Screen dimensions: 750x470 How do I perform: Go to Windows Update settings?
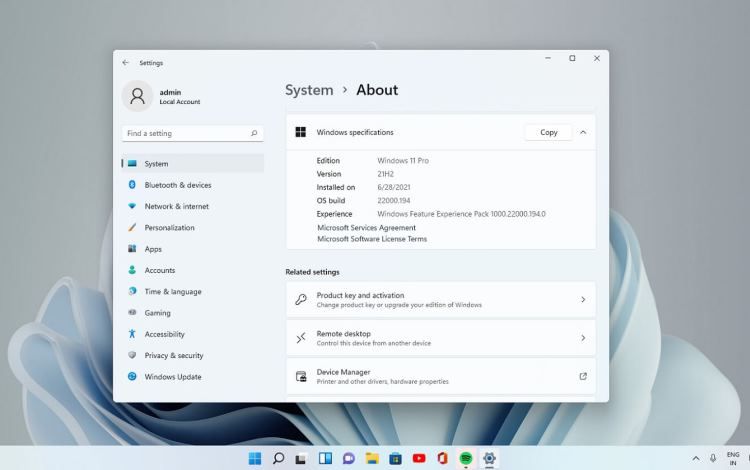(172, 377)
